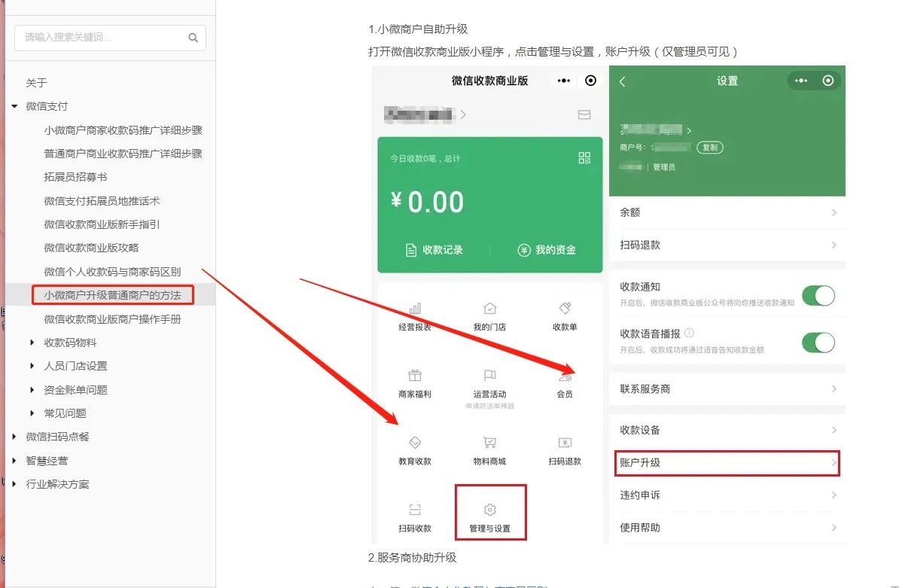Expand 智慧经营 tree node
The height and width of the screenshot is (588, 899).
click(x=14, y=461)
